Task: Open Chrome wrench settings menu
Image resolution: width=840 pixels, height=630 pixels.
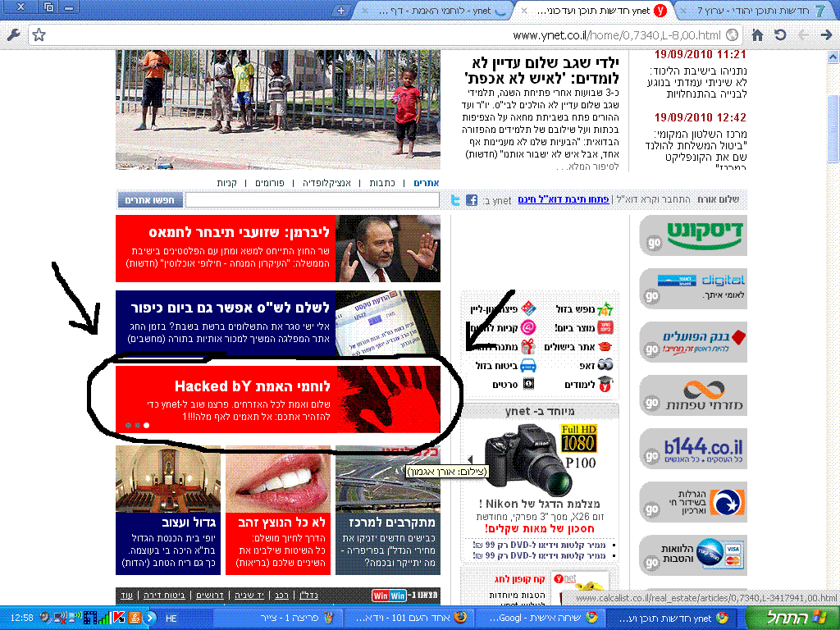Action: point(12,35)
